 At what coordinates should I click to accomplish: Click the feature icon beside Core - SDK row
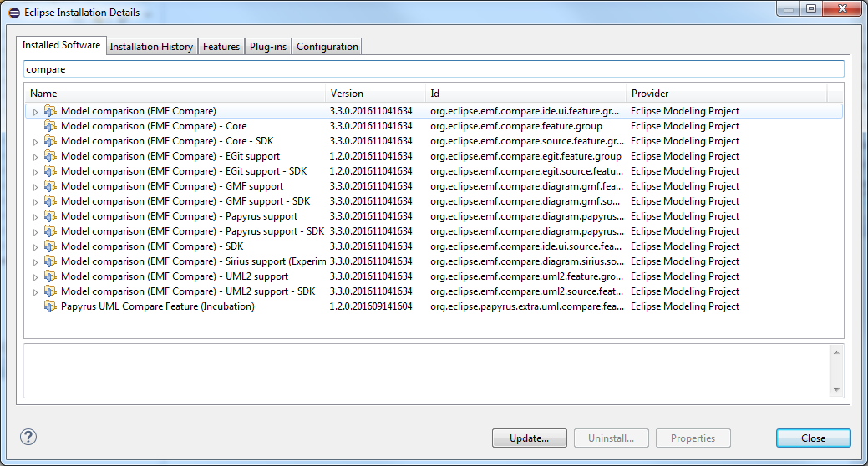click(50, 140)
